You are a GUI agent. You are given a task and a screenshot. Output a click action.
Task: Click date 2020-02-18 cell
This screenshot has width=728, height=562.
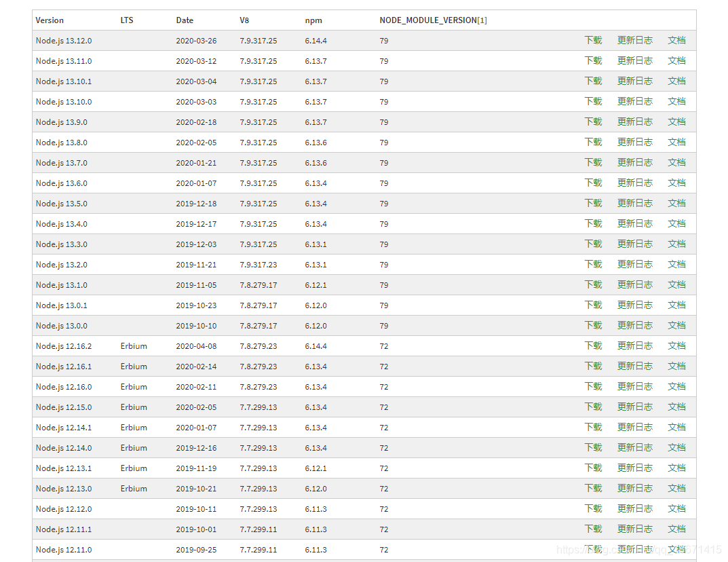click(x=196, y=122)
